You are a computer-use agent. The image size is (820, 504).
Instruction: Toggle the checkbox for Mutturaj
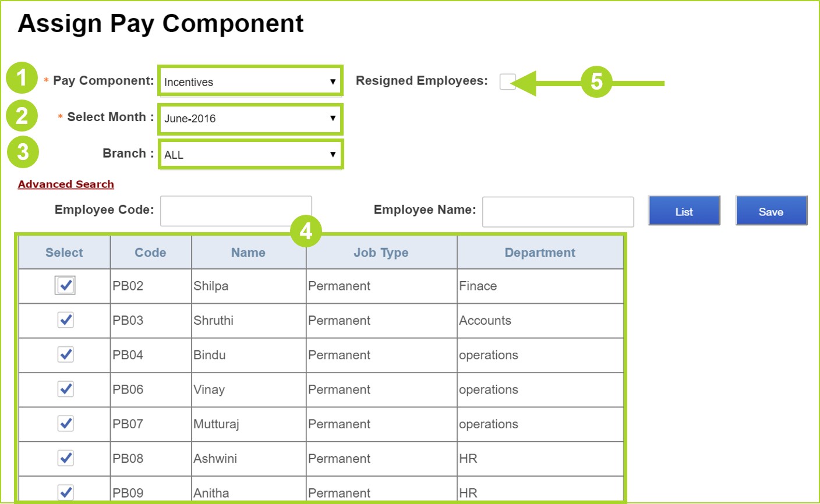pyautogui.click(x=64, y=424)
